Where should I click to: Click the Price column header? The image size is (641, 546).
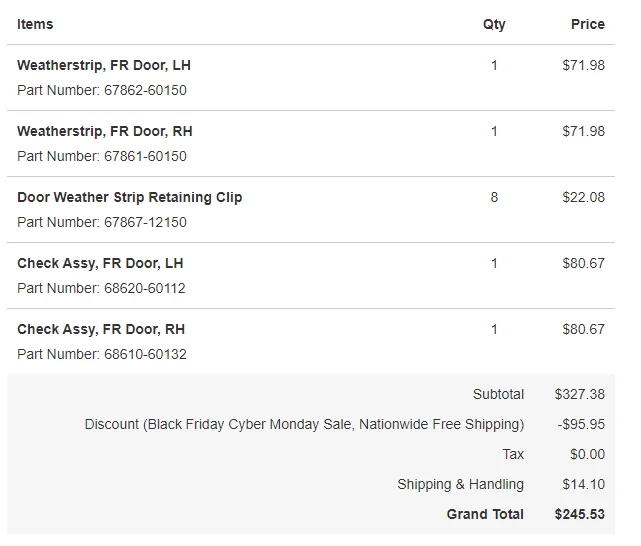pyautogui.click(x=587, y=24)
